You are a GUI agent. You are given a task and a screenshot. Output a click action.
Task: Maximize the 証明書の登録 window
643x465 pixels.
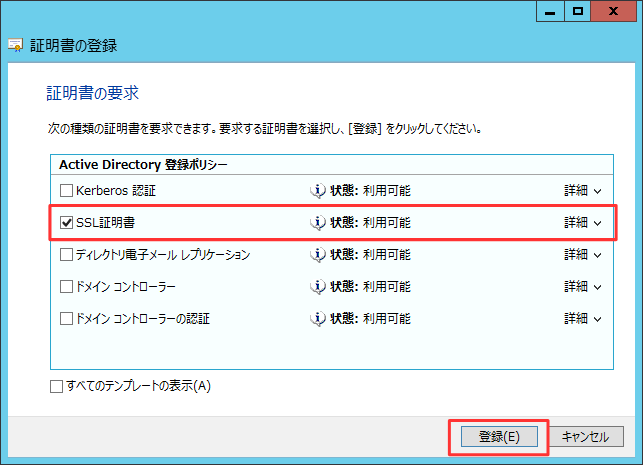pyautogui.click(x=578, y=11)
